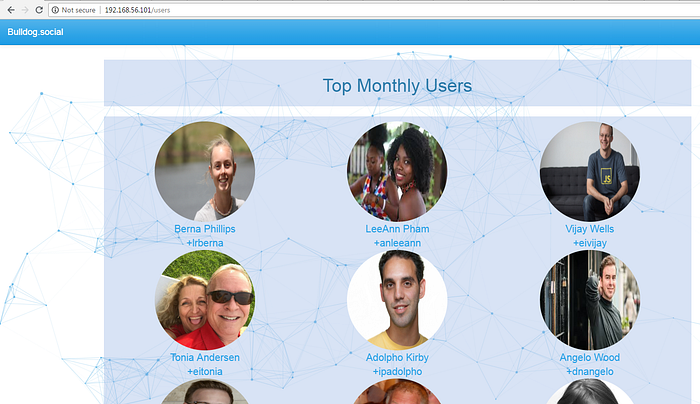The height and width of the screenshot is (404, 700).
Task: Visit the +anleeann username link
Action: (x=397, y=243)
